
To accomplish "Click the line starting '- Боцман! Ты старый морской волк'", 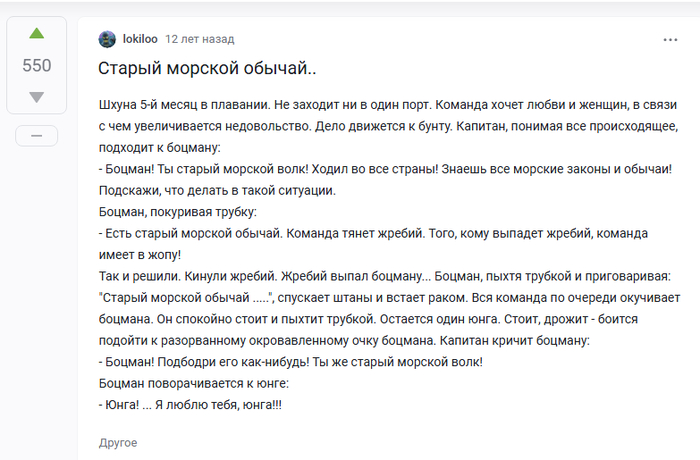I will click(x=385, y=169).
